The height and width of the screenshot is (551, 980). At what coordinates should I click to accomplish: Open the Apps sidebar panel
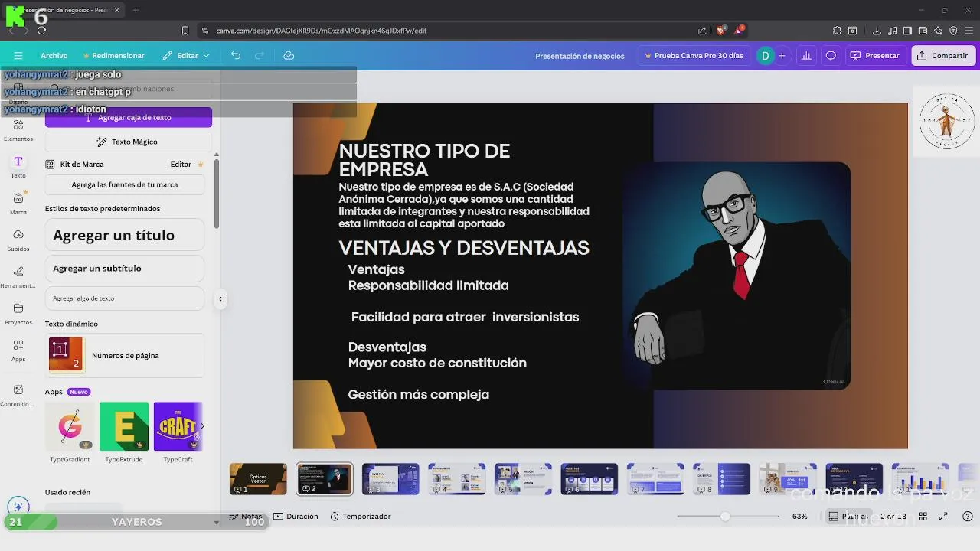pyautogui.click(x=18, y=350)
